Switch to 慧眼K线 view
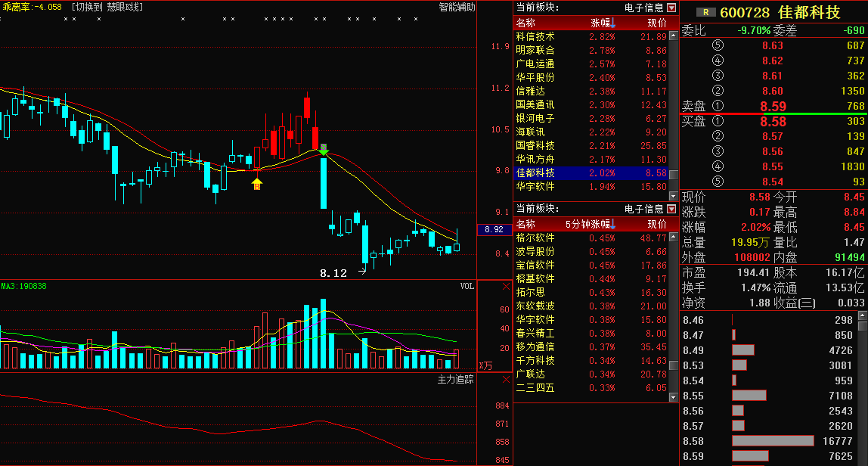This screenshot has width=868, height=466. click(107, 7)
